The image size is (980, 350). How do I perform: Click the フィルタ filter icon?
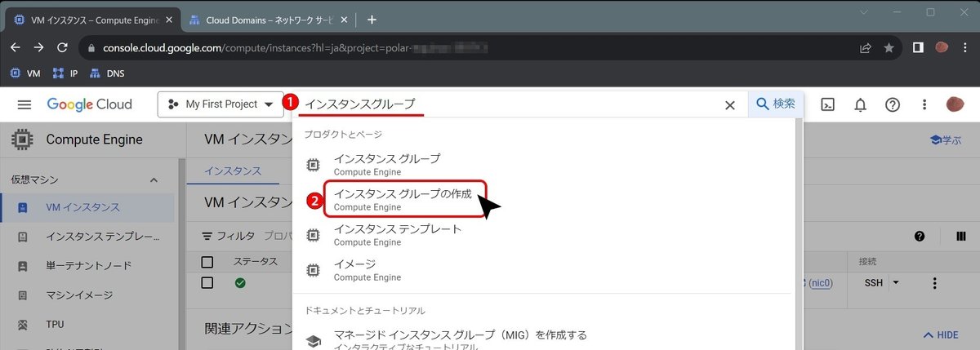click(x=207, y=236)
